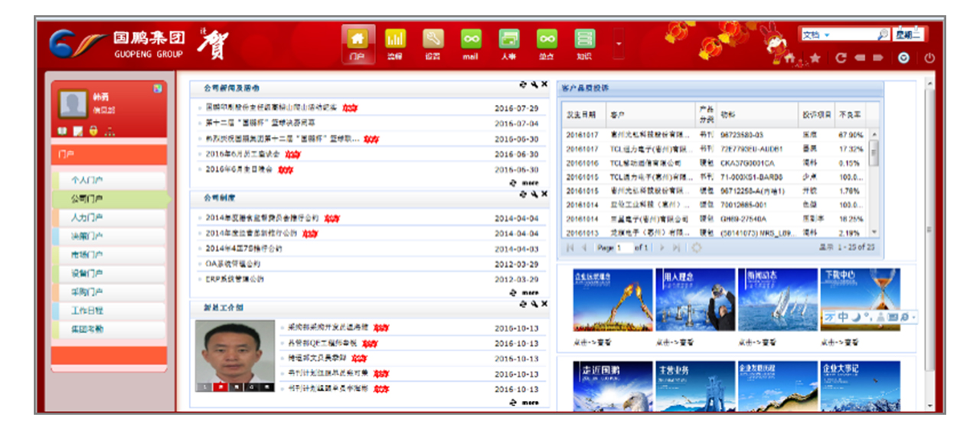
Task: Open 工作日程 in the sidebar
Action: coord(108,311)
